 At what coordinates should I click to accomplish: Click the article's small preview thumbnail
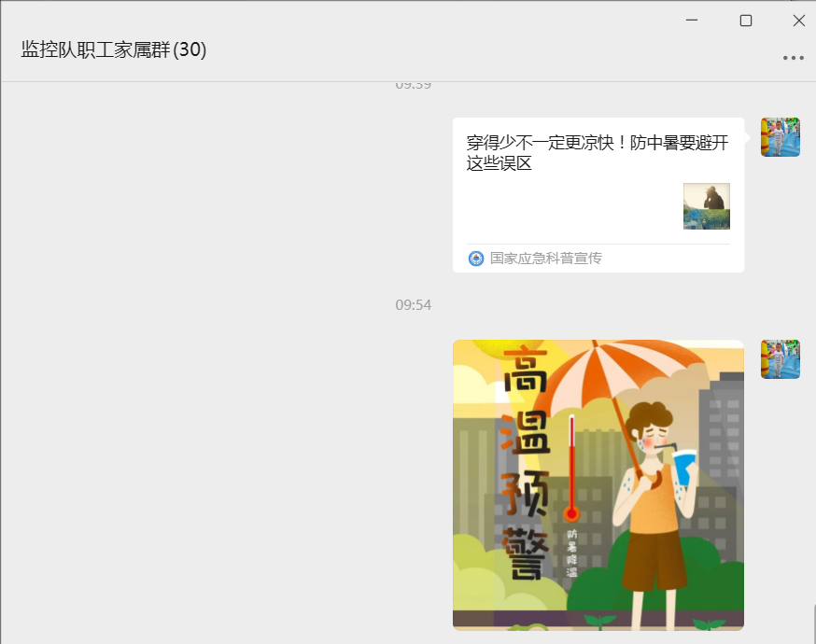point(707,206)
